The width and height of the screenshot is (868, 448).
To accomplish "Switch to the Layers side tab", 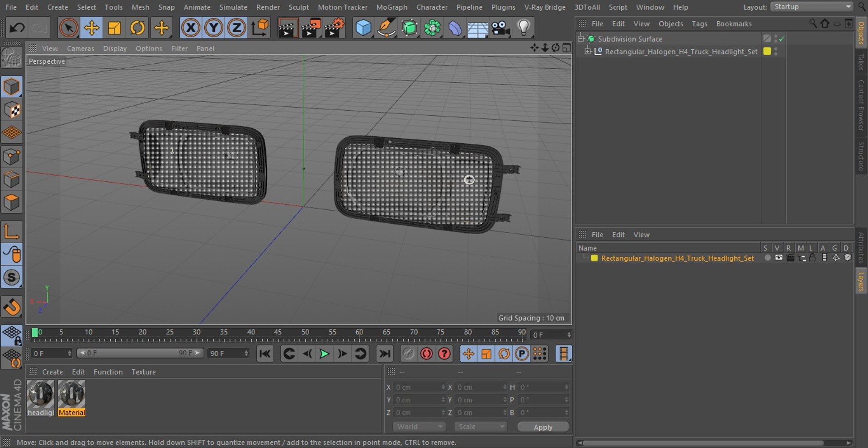I will coord(861,281).
